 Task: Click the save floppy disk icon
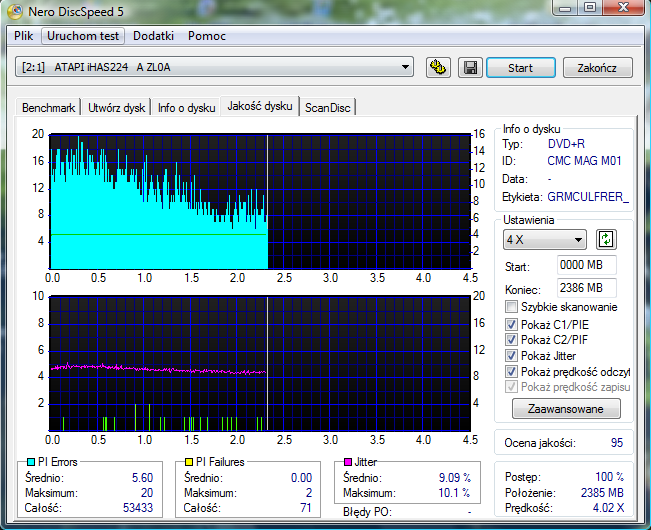470,67
